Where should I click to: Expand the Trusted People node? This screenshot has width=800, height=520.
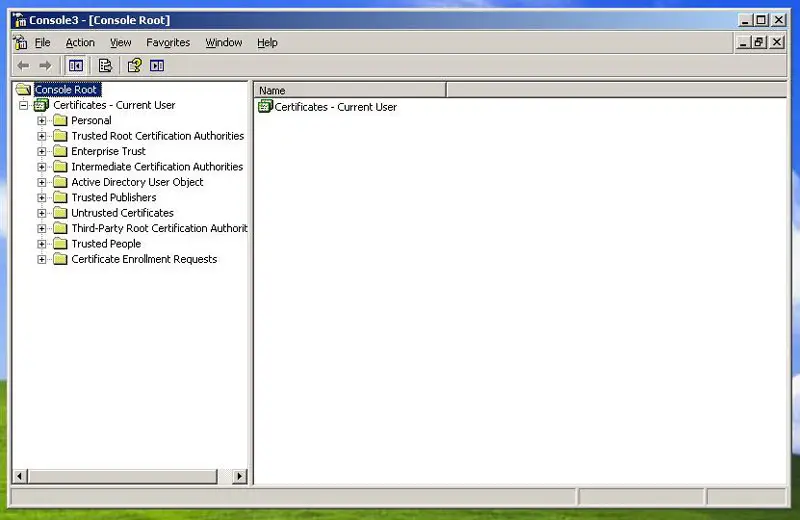pos(42,244)
